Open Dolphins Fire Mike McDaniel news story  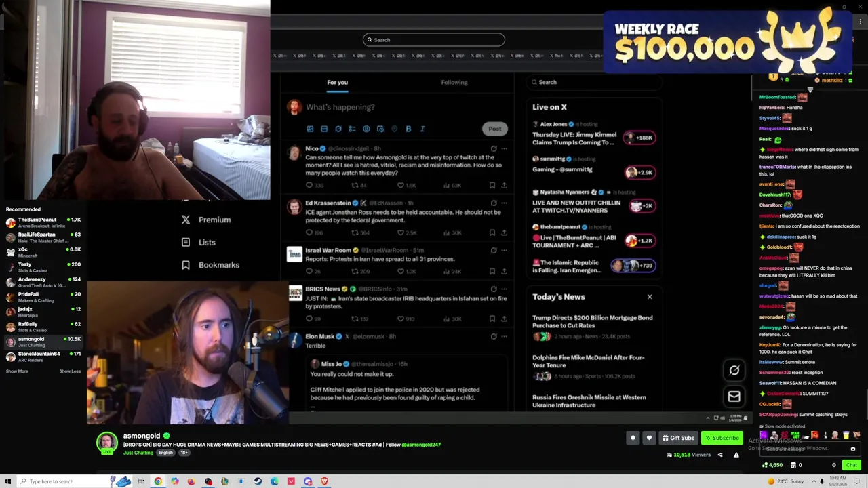pyautogui.click(x=594, y=367)
